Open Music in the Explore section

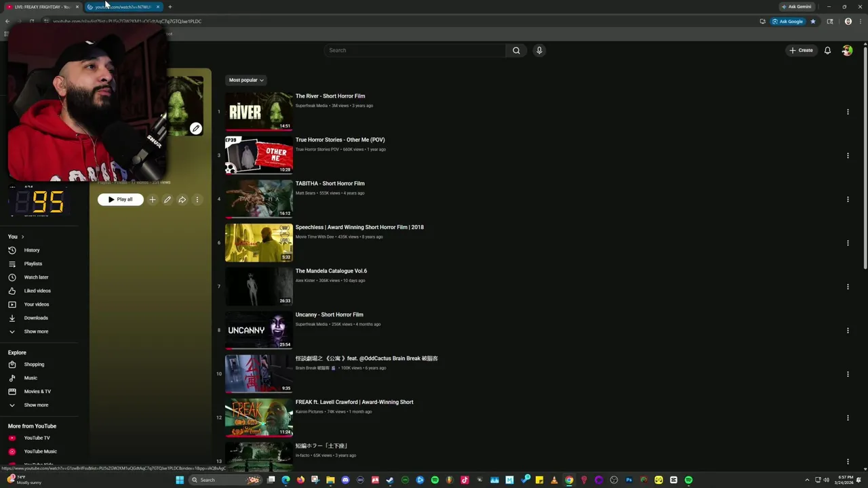coord(31,378)
